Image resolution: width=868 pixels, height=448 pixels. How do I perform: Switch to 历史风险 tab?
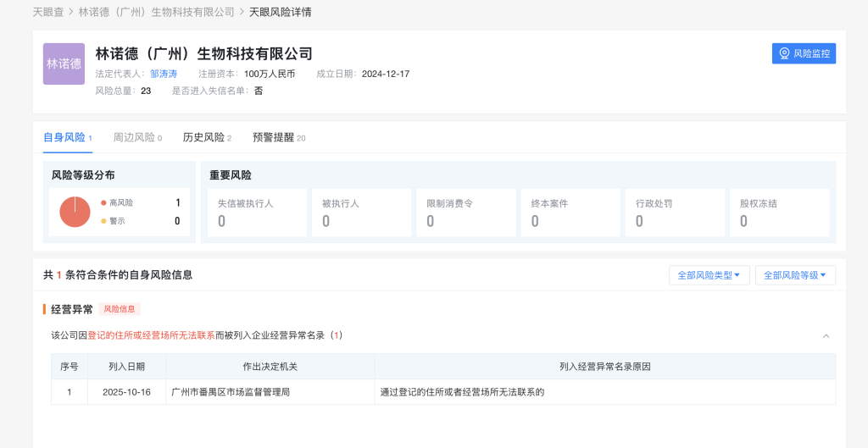(203, 137)
